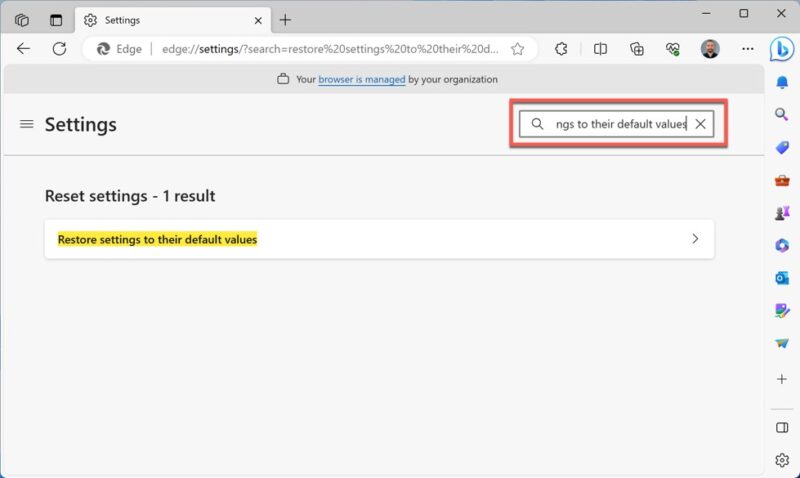
Task: Open sidebar settings gear icon
Action: coord(782,460)
